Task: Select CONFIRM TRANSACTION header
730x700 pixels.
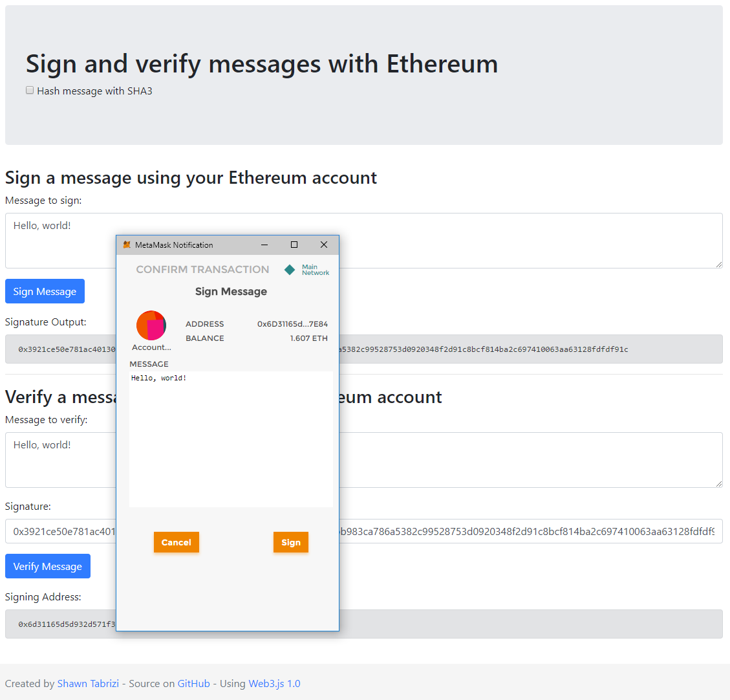Action: tap(202, 269)
